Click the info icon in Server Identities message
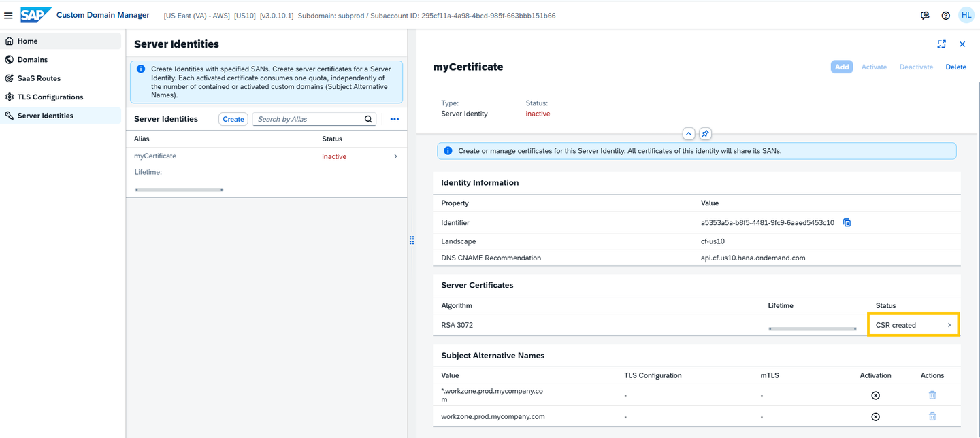Screen dimensions: 980x438 (x=141, y=69)
